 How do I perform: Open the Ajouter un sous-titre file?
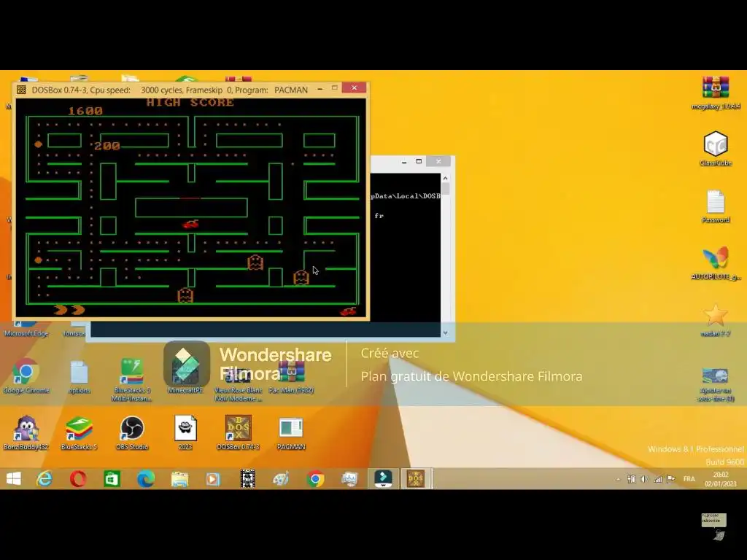716,384
